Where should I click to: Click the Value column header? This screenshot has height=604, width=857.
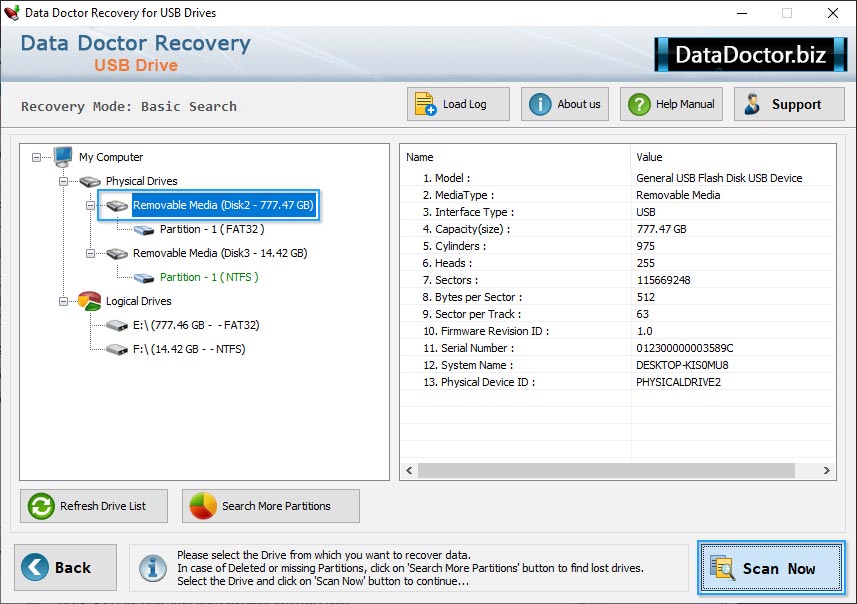click(649, 157)
